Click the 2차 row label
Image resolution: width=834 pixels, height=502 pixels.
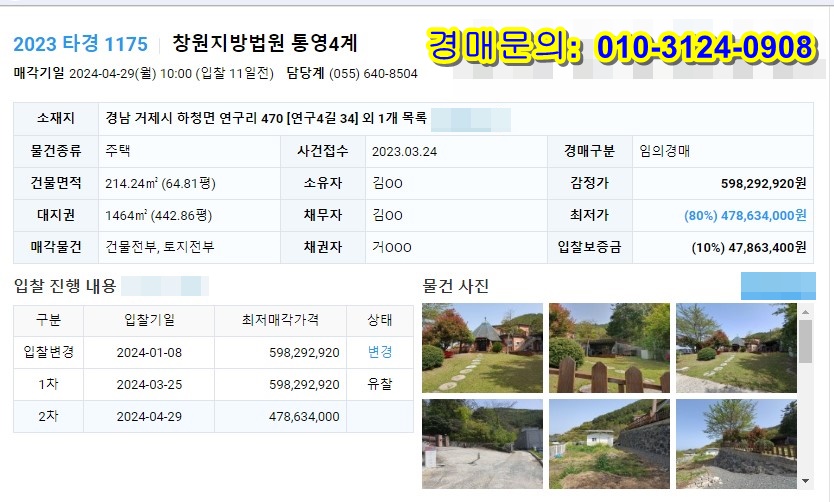coord(48,416)
